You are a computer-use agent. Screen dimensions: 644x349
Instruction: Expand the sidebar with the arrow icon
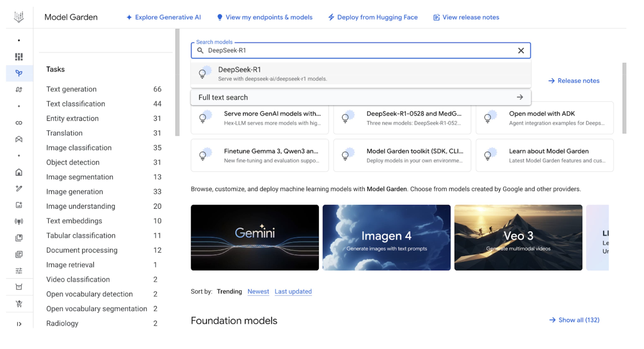click(x=19, y=324)
